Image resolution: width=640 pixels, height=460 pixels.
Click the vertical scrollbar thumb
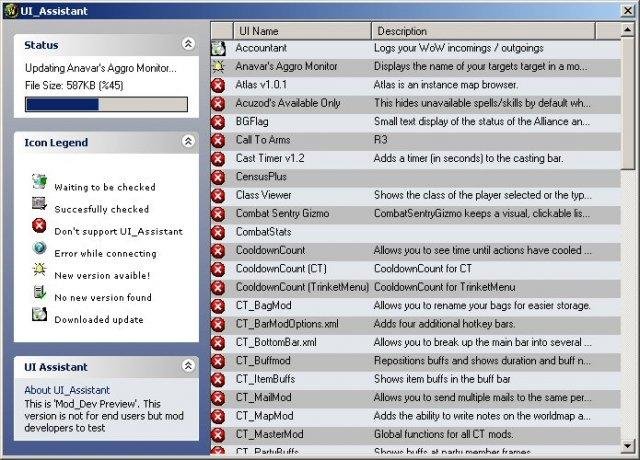[x=628, y=103]
